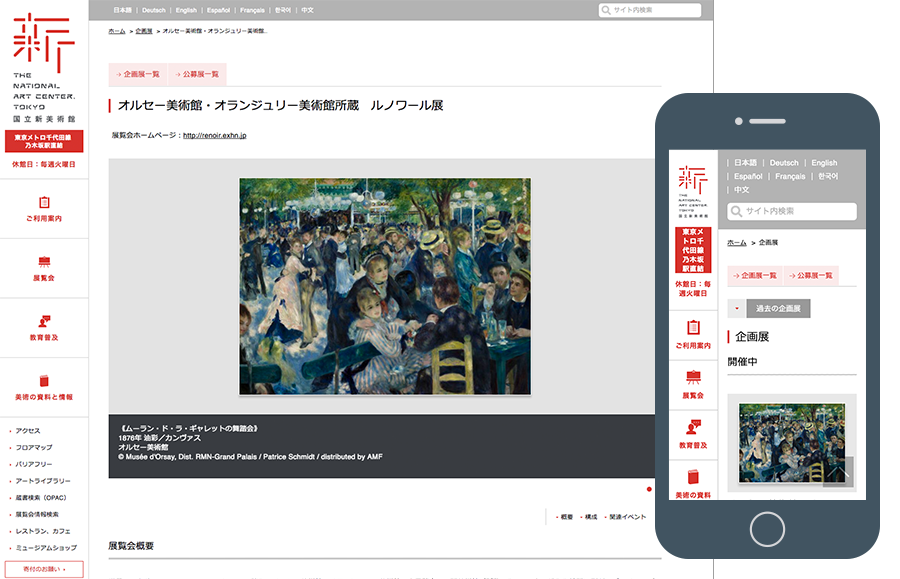Switch desktop site language to 日本語
Screen dimensions: 900x579
[122, 10]
